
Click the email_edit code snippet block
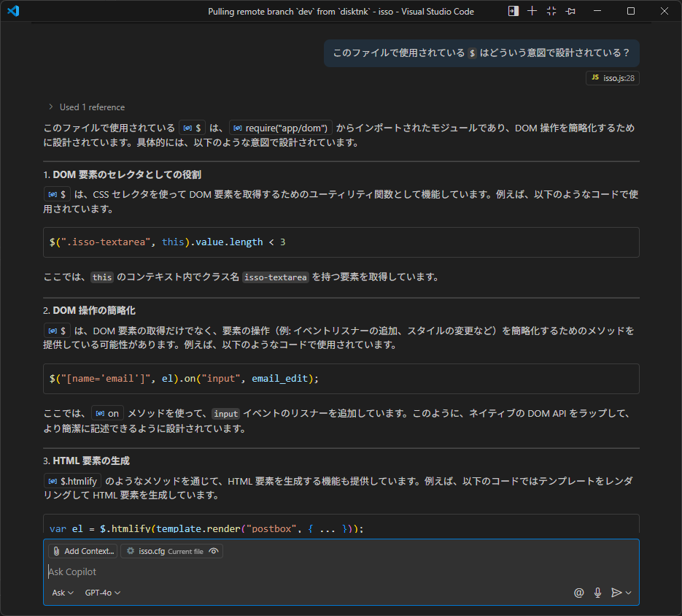pyautogui.click(x=341, y=379)
